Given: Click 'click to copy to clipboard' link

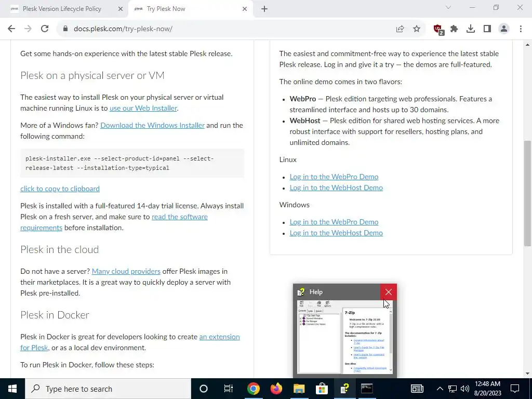Looking at the screenshot, I should [x=60, y=189].
